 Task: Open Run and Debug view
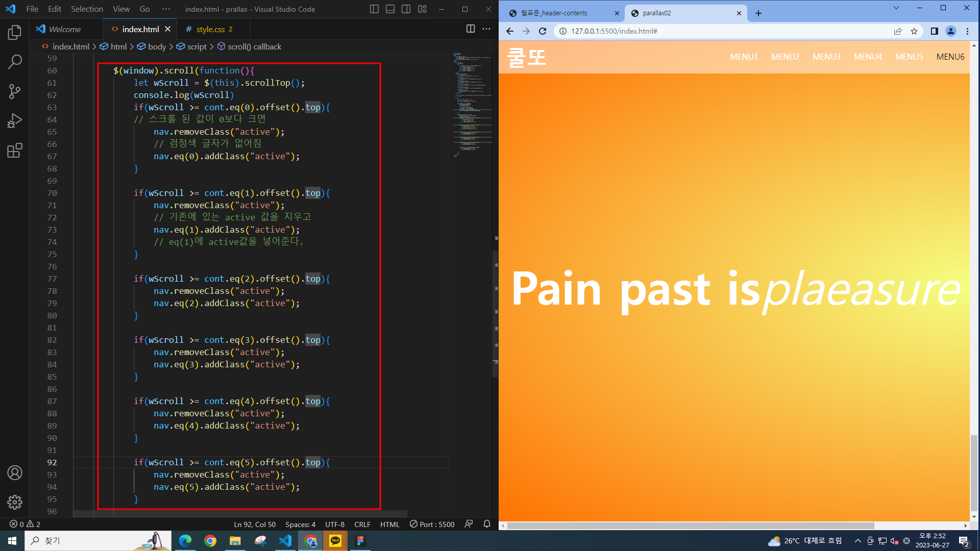pos(15,121)
